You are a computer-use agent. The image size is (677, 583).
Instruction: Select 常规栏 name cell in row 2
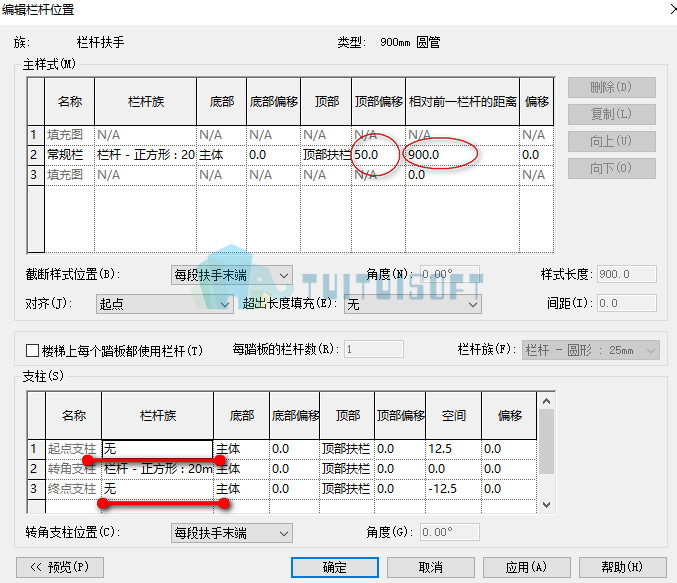click(69, 155)
